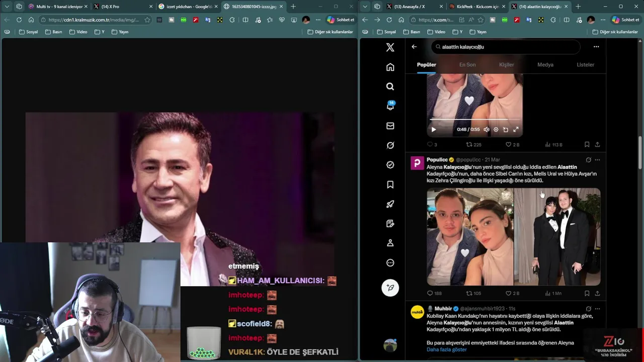The height and width of the screenshot is (362, 644).
Task: Repost the top post with 225 reposts
Action: click(x=473, y=144)
